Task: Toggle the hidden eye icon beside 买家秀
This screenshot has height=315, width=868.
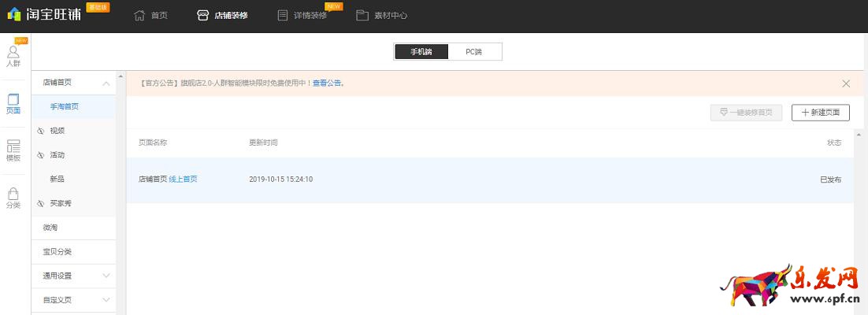Action: click(x=41, y=203)
